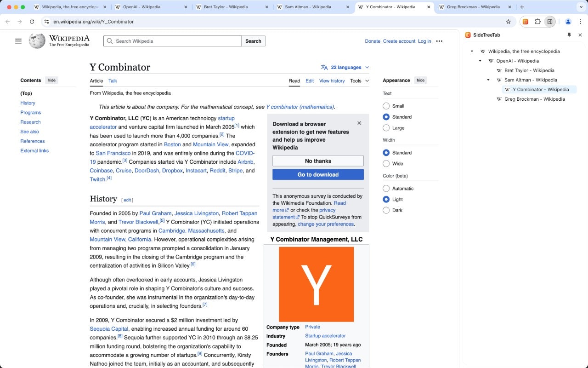Open the Log in link
This screenshot has width=588, height=368.
tap(424, 41)
